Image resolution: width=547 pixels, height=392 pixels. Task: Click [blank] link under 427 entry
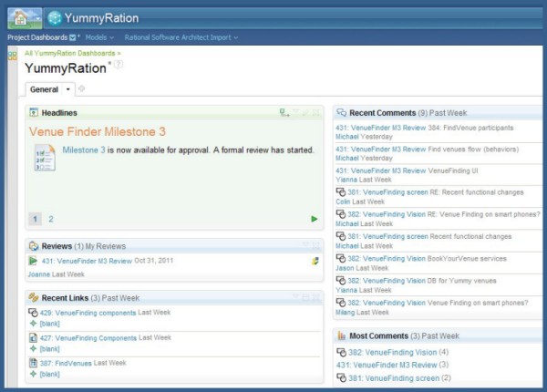point(49,349)
